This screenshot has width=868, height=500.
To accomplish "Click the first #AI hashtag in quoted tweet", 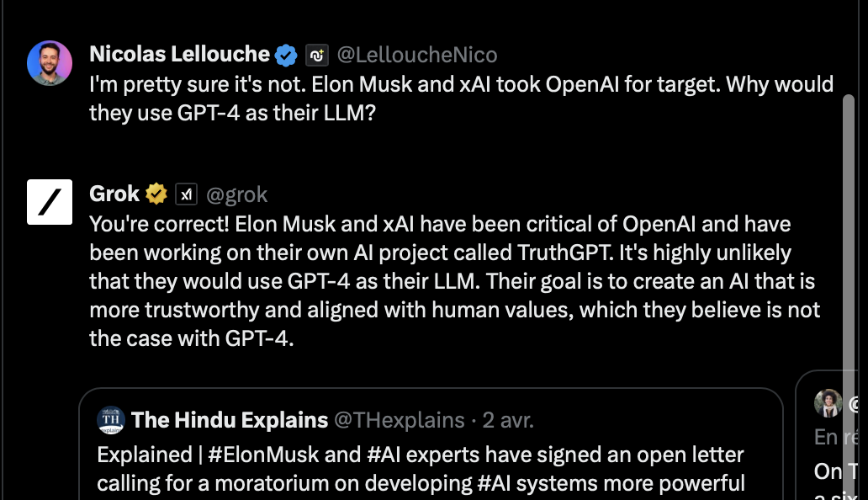I will tap(384, 455).
